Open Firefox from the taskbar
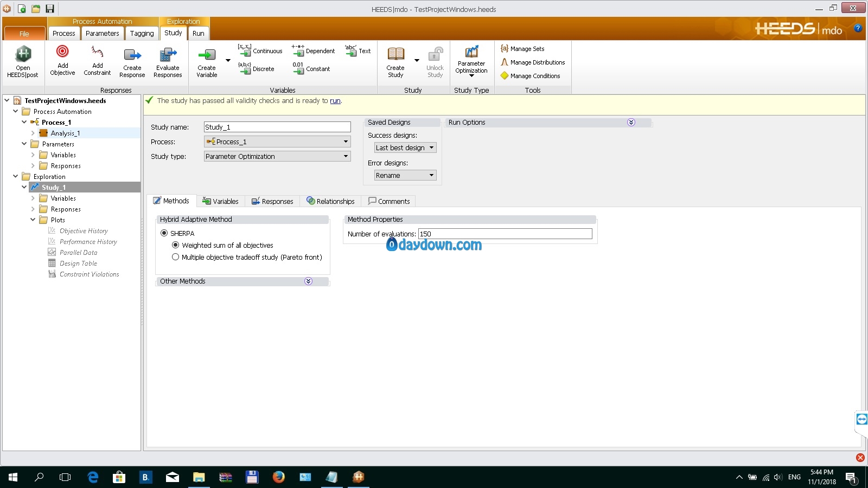868x488 pixels. (x=279, y=477)
